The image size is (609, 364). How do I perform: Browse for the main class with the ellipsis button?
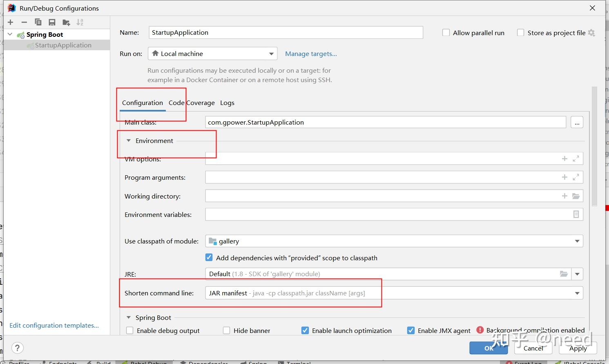(x=577, y=122)
